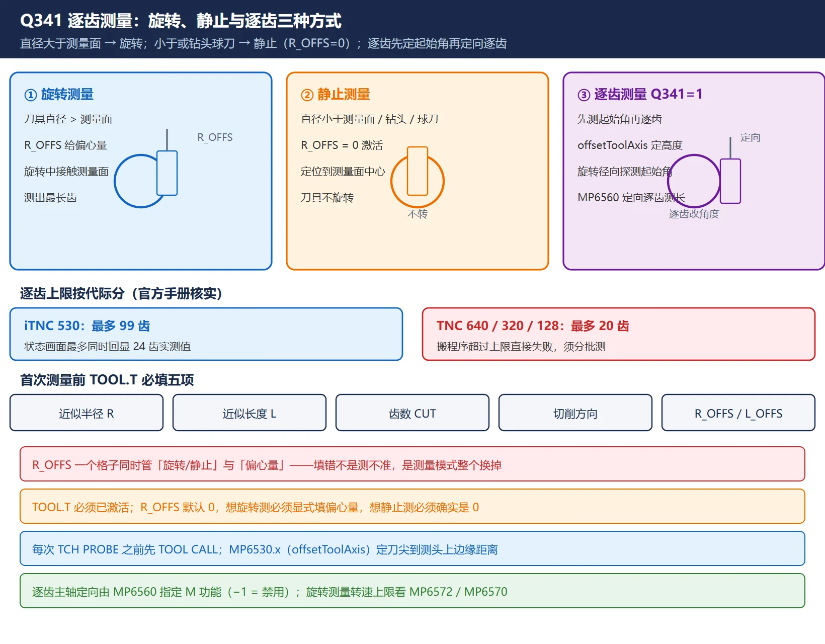Click text 直径小于测量面 / 钻头 / 球刀
Image resolution: width=825 pixels, height=644 pixels.
[x=370, y=119]
